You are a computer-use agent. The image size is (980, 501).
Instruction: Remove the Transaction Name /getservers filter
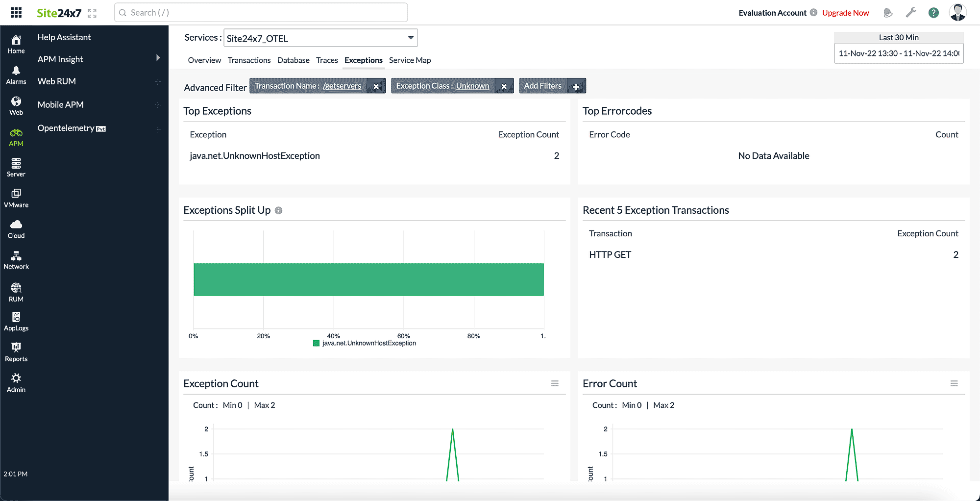(376, 86)
